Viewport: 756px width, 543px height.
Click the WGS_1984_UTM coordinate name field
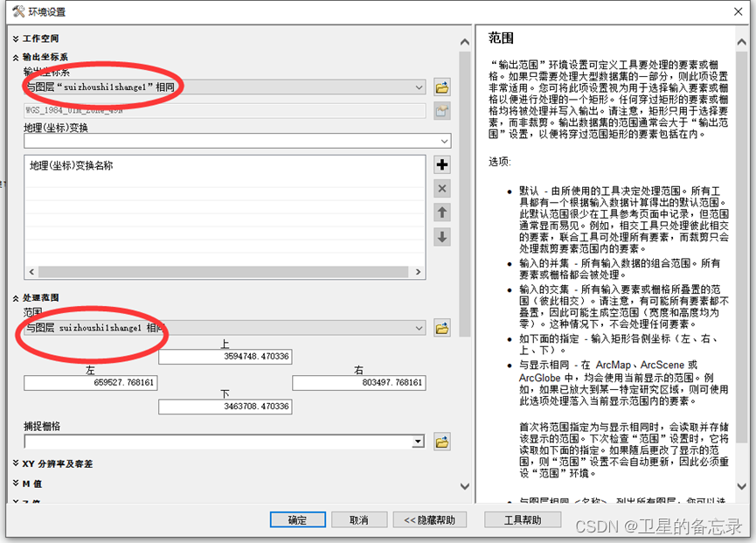coord(225,110)
